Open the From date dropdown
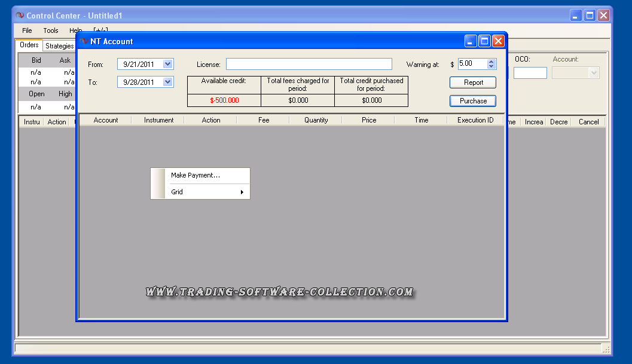 coord(167,64)
